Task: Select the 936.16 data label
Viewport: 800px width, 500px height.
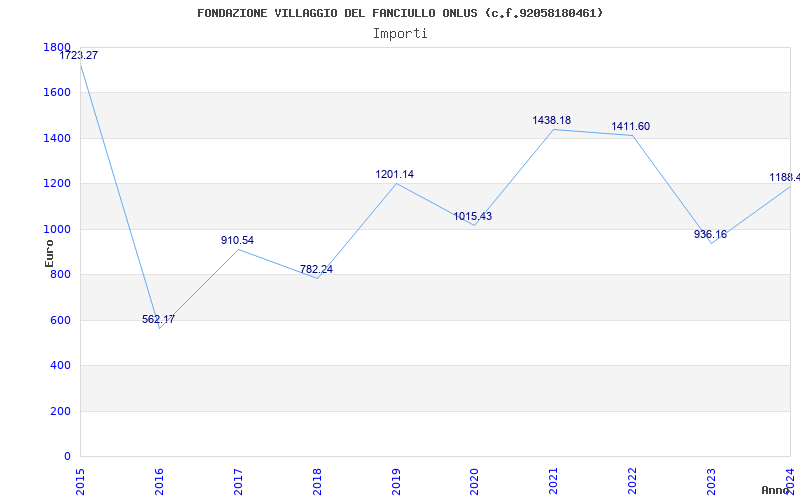Action: 710,235
